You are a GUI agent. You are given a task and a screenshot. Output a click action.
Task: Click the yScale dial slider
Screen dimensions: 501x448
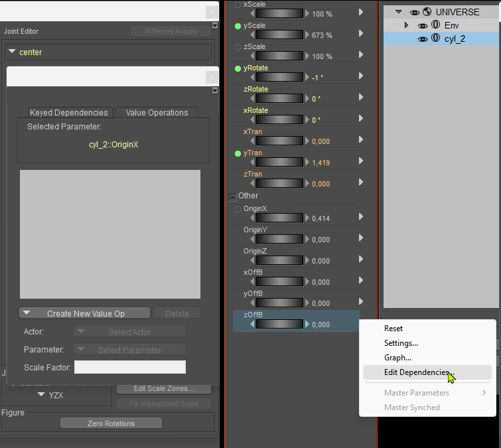tap(279, 35)
